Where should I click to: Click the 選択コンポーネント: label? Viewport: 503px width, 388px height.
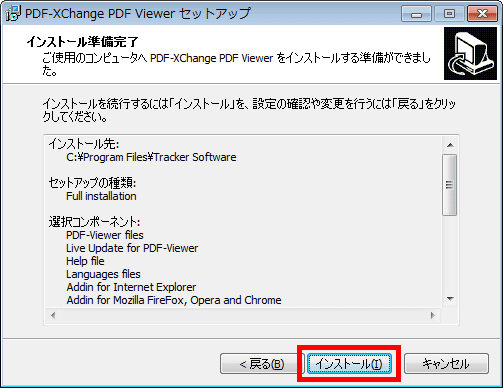(x=94, y=222)
